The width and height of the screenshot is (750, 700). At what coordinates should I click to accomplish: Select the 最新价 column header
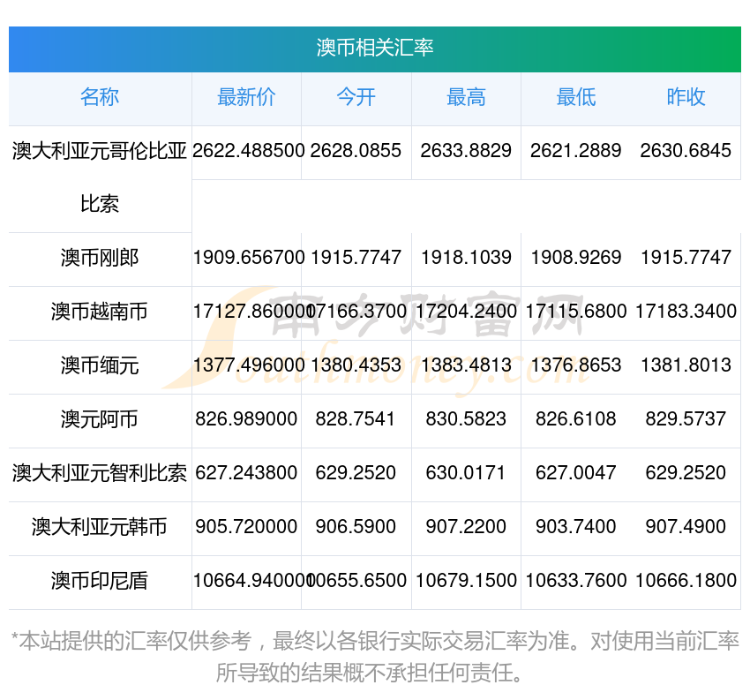point(246,96)
